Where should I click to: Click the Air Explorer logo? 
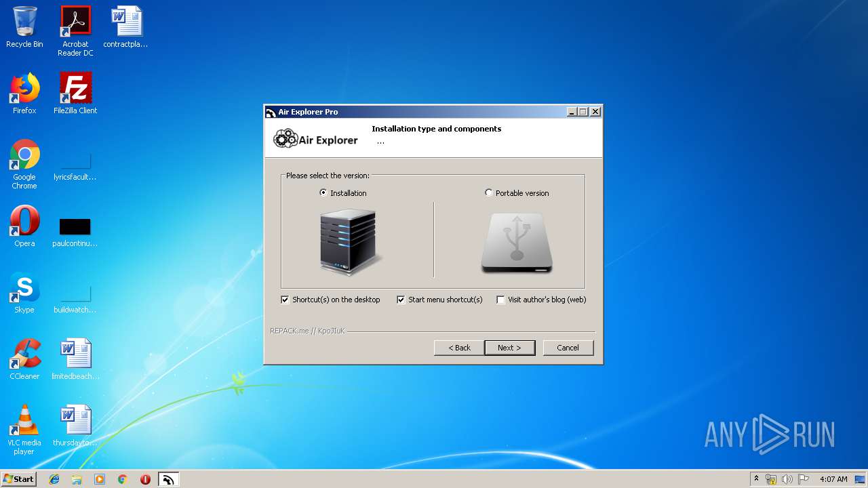[315, 140]
